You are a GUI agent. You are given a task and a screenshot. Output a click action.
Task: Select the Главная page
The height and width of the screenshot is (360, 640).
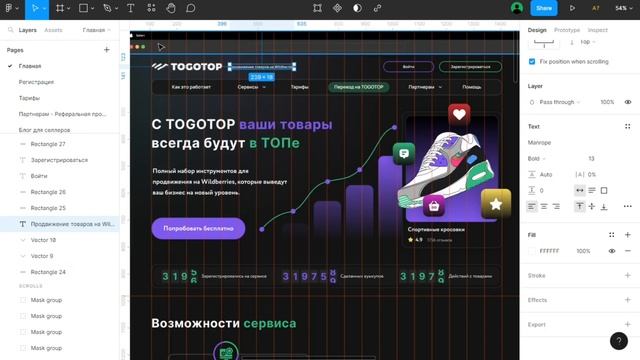[x=30, y=66]
